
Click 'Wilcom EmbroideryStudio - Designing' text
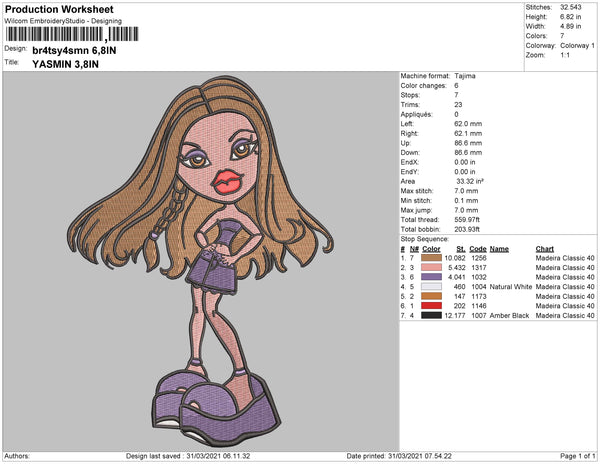(63, 21)
